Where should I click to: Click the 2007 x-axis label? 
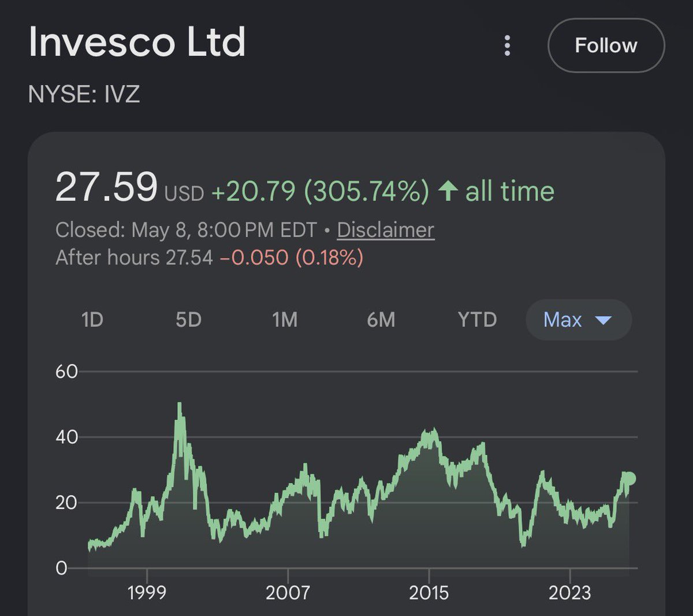(288, 592)
